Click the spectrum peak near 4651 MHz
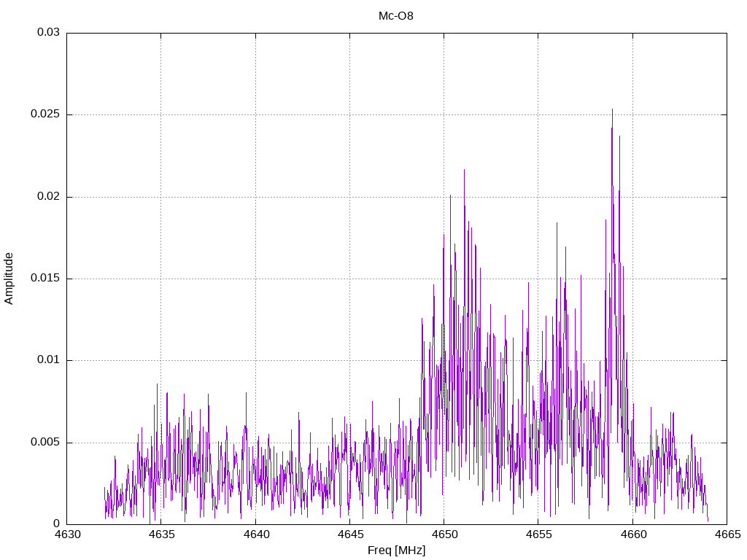 coord(464,170)
